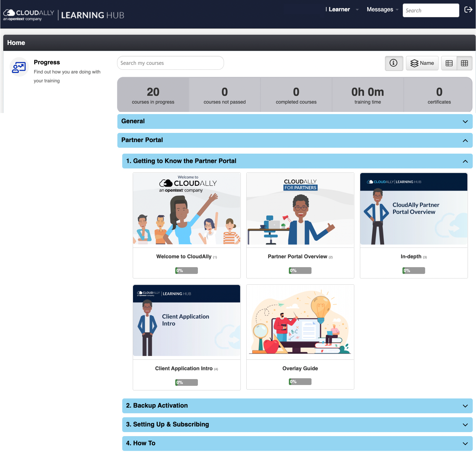Click Partner Portal Overview progress bar
The image size is (476, 452).
tap(300, 271)
